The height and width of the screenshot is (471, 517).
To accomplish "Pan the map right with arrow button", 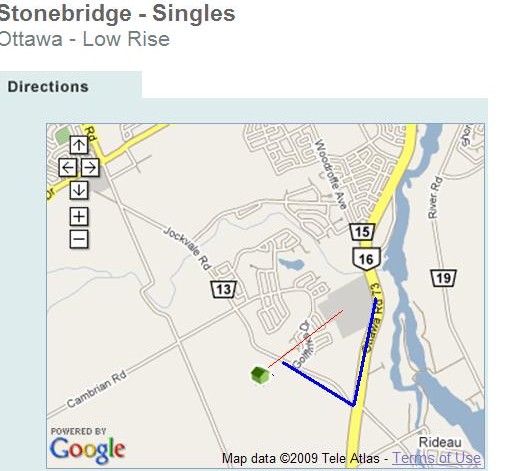I will (x=90, y=167).
